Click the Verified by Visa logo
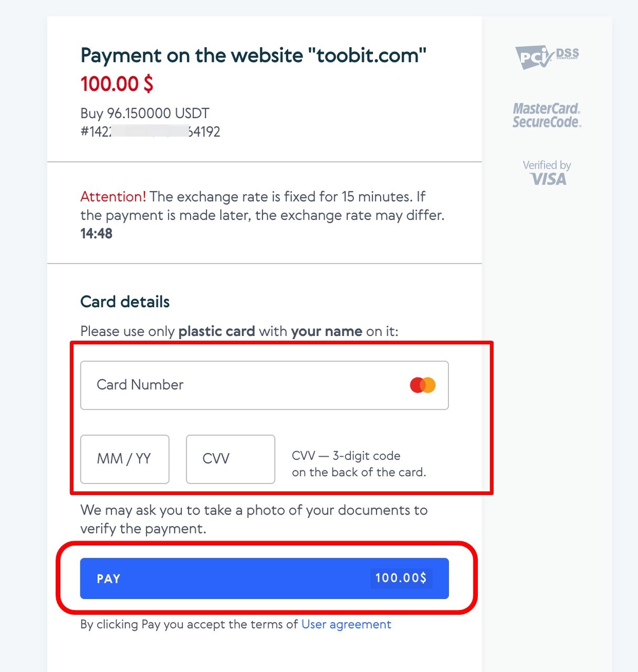Image resolution: width=638 pixels, height=672 pixels. click(547, 172)
